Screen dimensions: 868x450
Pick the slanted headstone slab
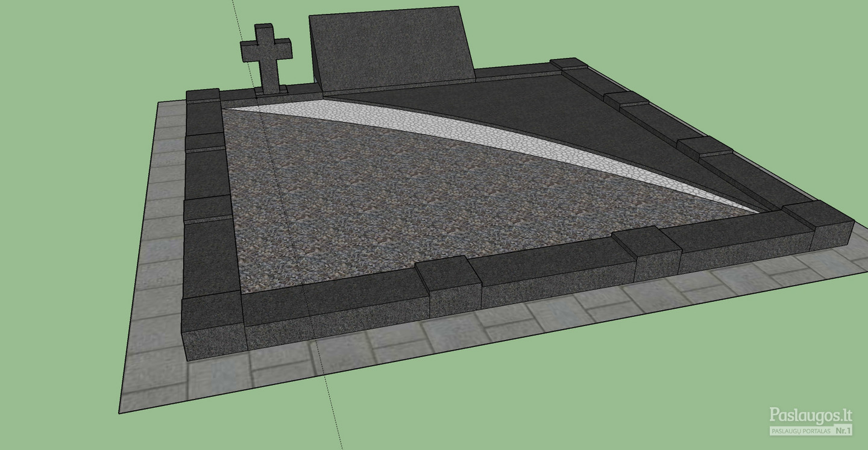pos(392,48)
